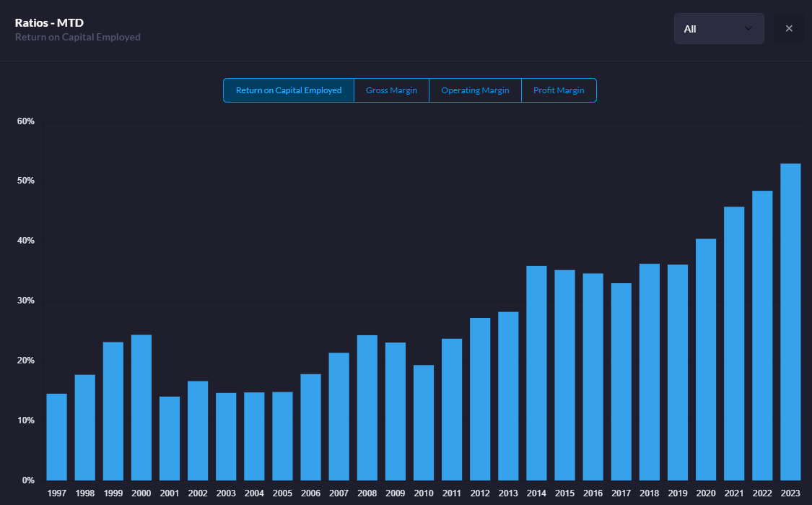Switch to the Operating Margin tab
The image size is (812, 505).
pos(475,90)
